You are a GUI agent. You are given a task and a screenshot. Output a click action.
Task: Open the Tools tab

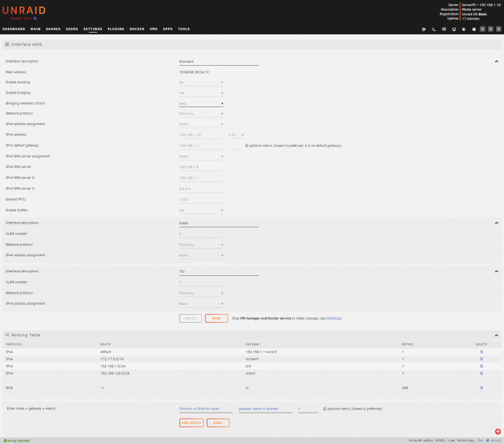click(184, 29)
